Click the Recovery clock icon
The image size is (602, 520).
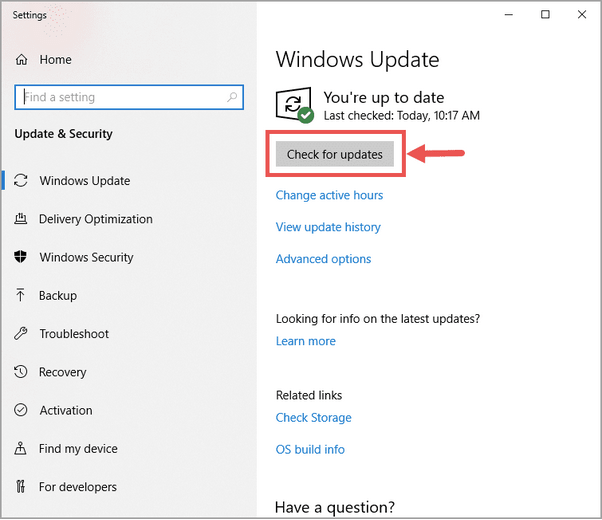(x=21, y=371)
